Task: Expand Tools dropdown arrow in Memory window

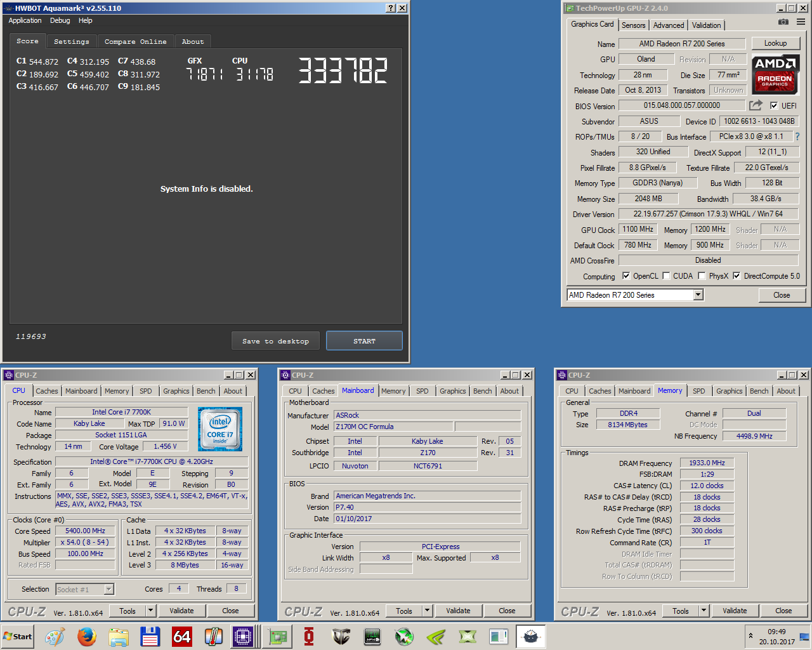Action: [x=704, y=611]
